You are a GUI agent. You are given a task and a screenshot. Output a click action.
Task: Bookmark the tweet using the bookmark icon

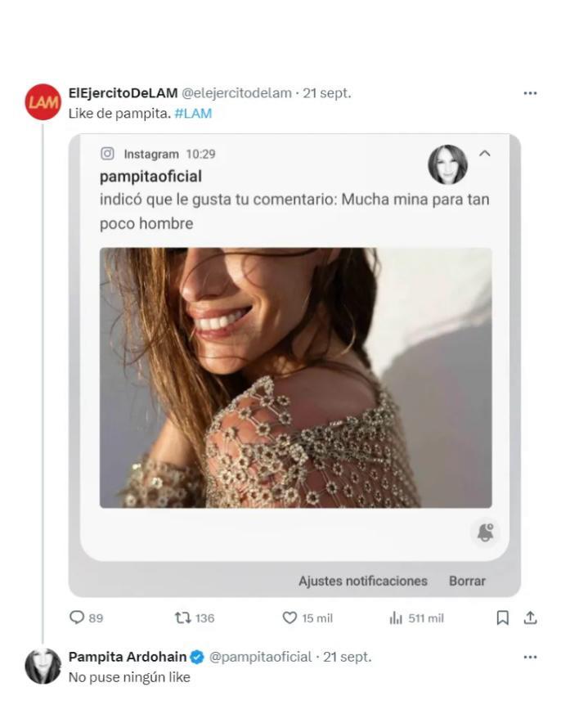501,618
